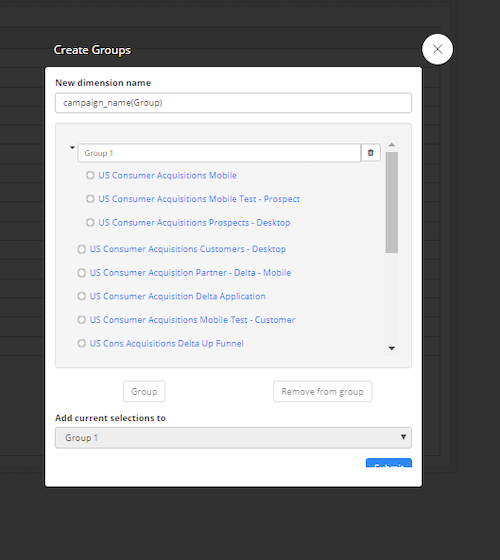Select US Consumer Acquisitions Mobile Test - Prospect radio

click(90, 199)
